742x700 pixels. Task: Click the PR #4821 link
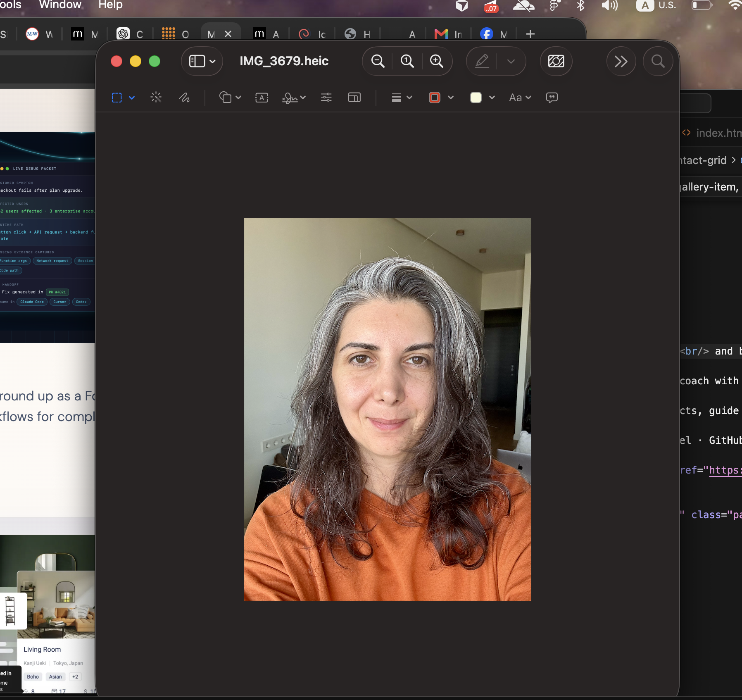click(x=57, y=292)
